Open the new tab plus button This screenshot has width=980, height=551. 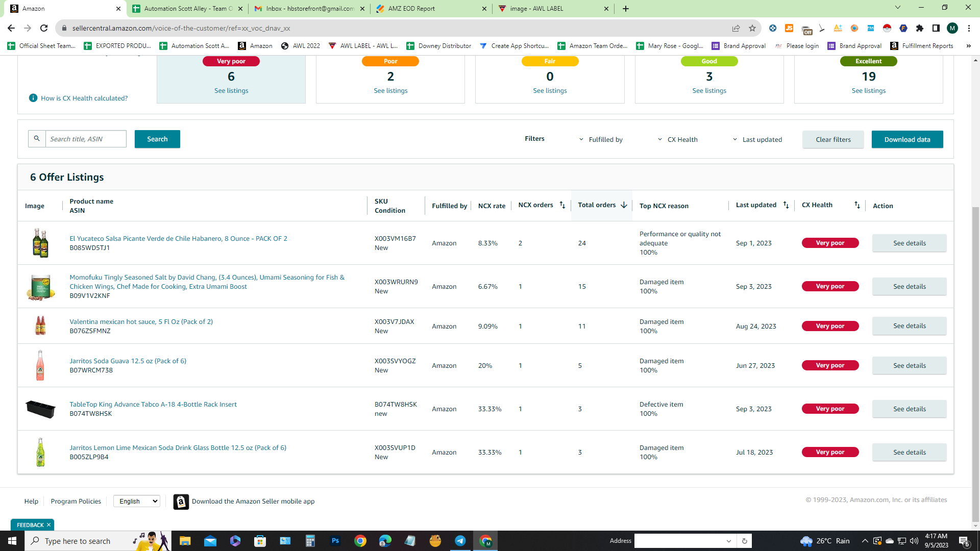pyautogui.click(x=626, y=9)
